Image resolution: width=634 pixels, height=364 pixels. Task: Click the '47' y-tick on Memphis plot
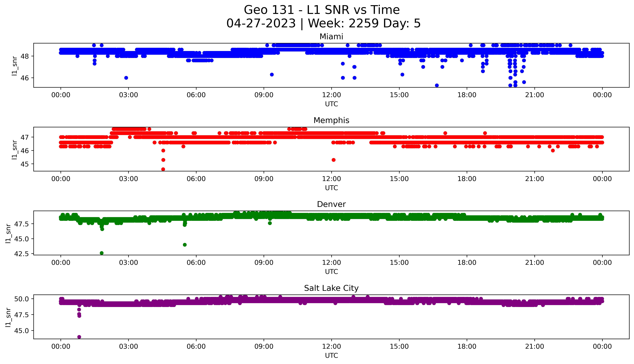[25, 137]
